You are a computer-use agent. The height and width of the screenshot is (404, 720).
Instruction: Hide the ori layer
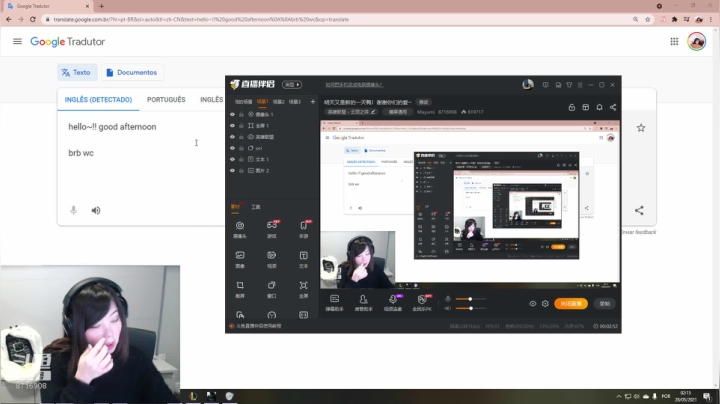232,148
